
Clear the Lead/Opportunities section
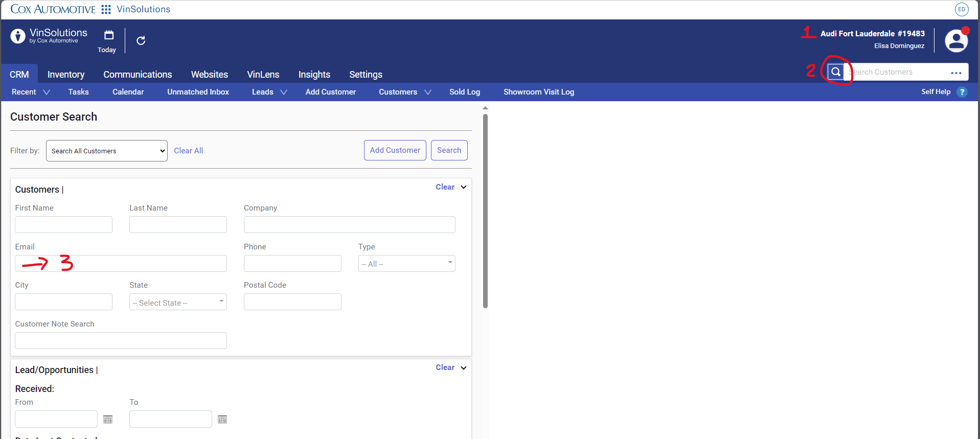pyautogui.click(x=445, y=367)
